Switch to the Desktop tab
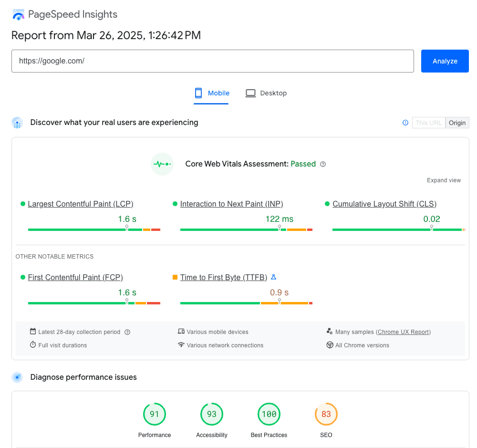Viewport: 477px width, 448px height. (267, 93)
